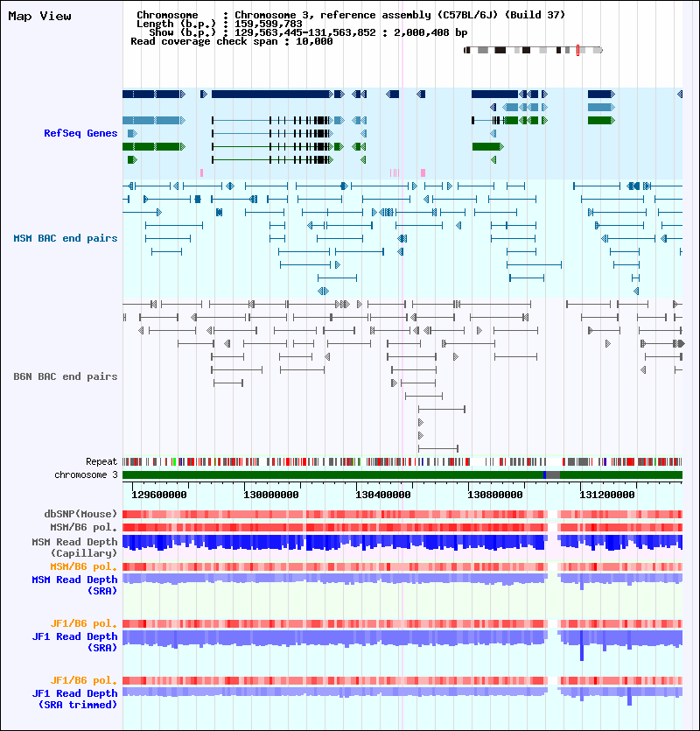Click the MSM BAC end pairs label
The width and height of the screenshot is (700, 731).
[66, 238]
